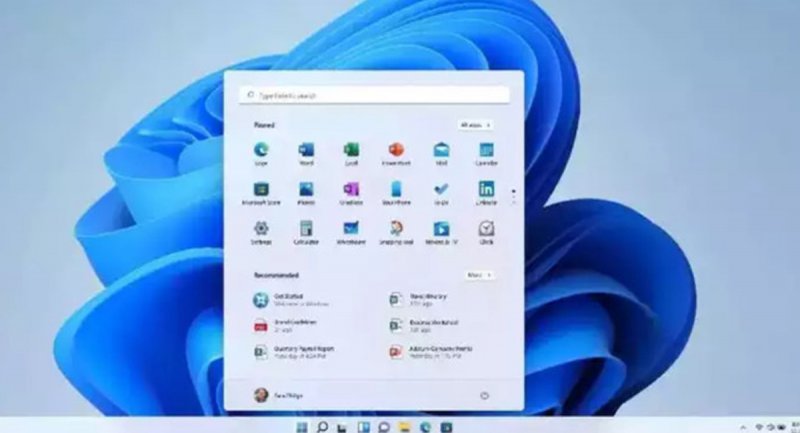Open the OneNote pinned app
Image resolution: width=800 pixels, height=433 pixels.
[x=351, y=193]
